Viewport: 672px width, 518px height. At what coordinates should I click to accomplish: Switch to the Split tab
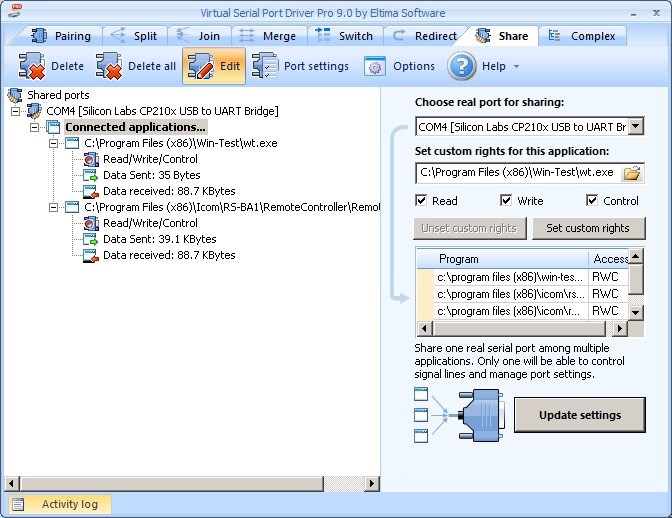(x=135, y=36)
